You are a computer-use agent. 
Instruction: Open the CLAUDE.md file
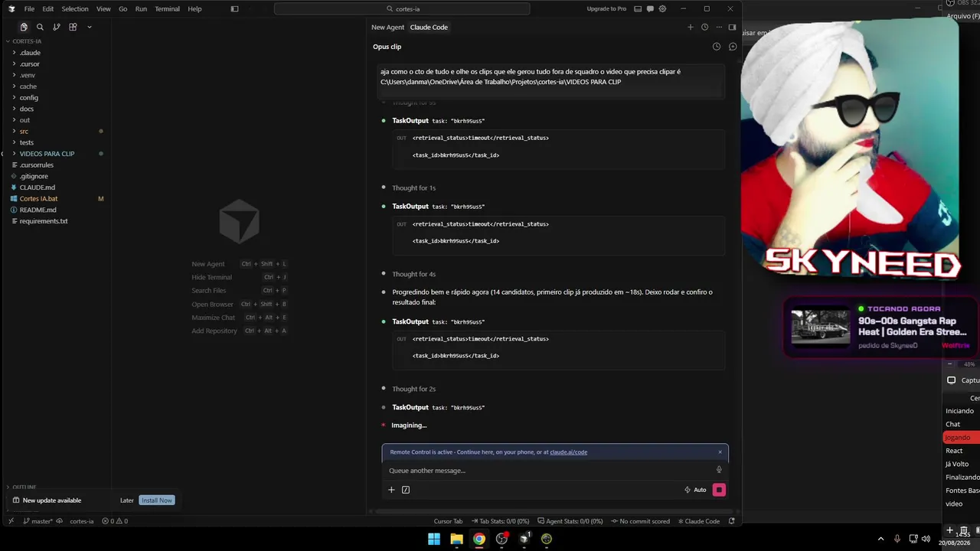click(x=38, y=187)
